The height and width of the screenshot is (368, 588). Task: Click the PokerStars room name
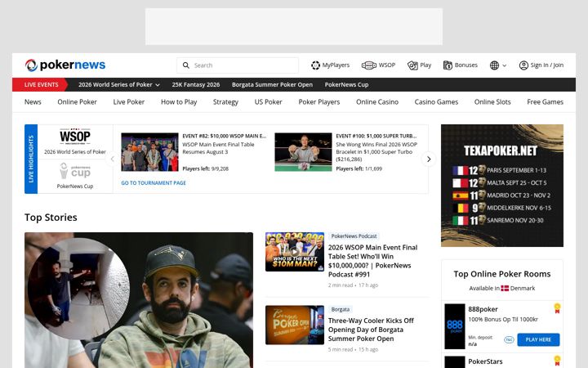485,361
